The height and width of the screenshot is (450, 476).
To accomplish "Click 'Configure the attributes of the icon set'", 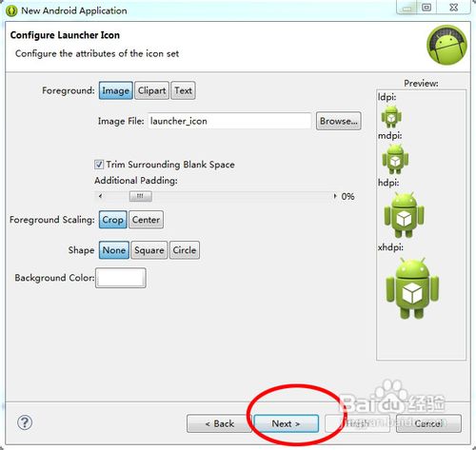I will point(97,53).
